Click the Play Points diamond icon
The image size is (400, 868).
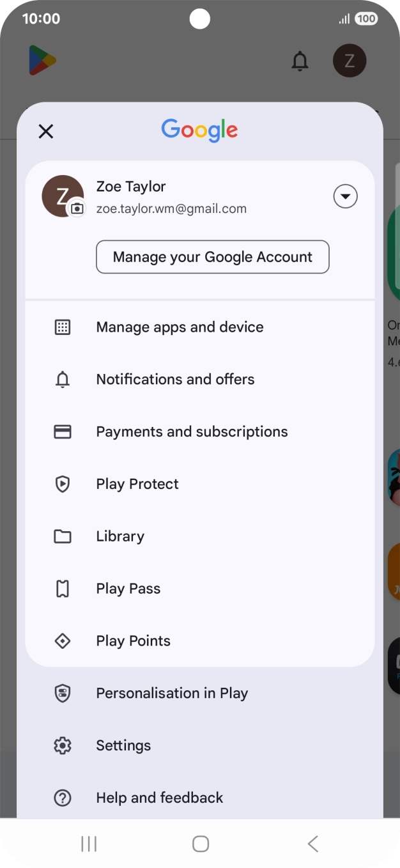tap(62, 640)
